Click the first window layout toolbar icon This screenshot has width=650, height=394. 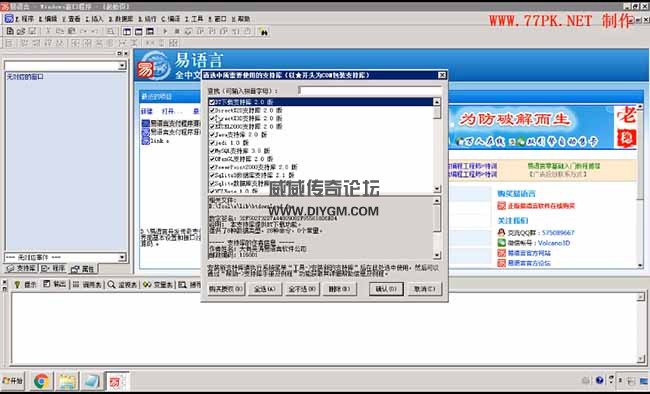[127, 32]
